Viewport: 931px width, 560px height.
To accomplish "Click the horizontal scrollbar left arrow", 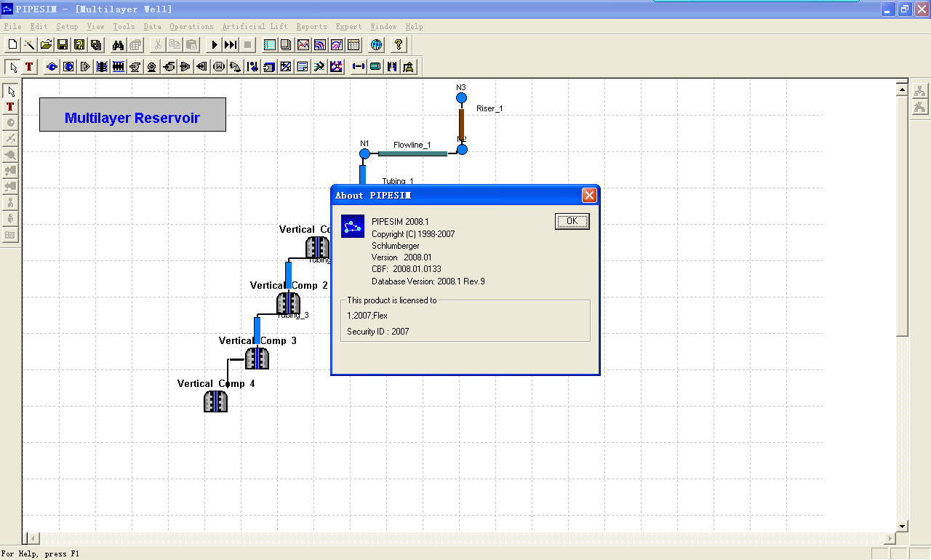I will (33, 539).
